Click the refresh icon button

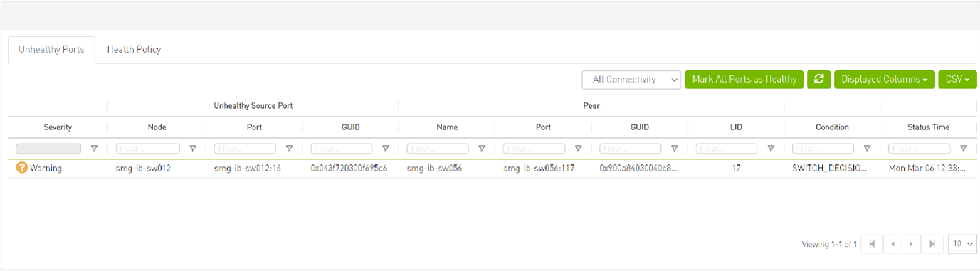point(818,79)
